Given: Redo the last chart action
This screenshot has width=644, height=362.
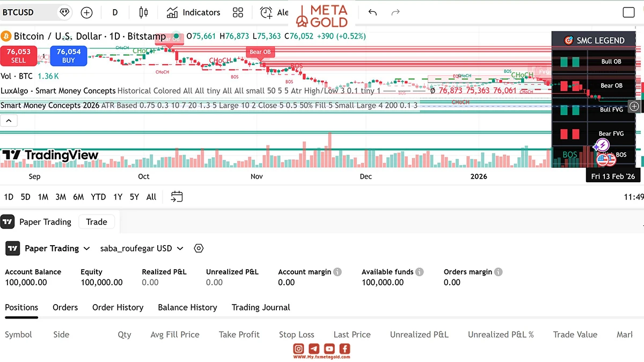Looking at the screenshot, I should pos(396,12).
